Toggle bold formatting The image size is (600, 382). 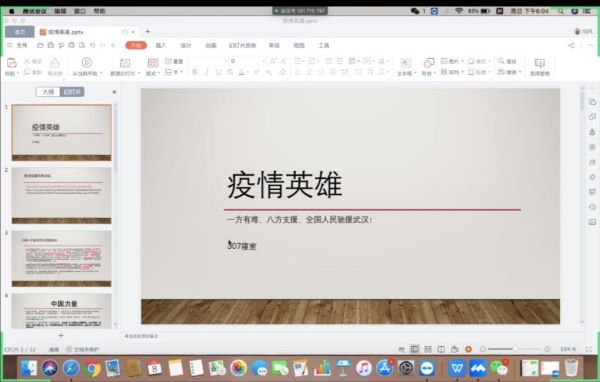coord(195,72)
